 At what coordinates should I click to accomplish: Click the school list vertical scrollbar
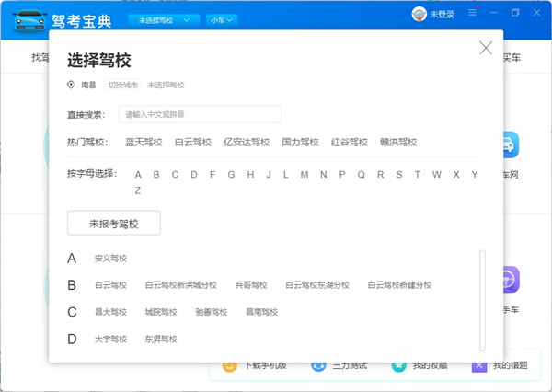[x=481, y=285]
